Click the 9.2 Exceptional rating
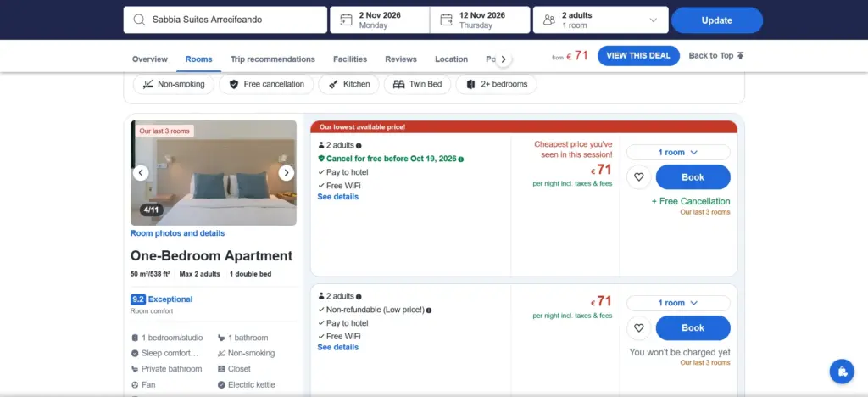868x397 pixels. click(162, 299)
